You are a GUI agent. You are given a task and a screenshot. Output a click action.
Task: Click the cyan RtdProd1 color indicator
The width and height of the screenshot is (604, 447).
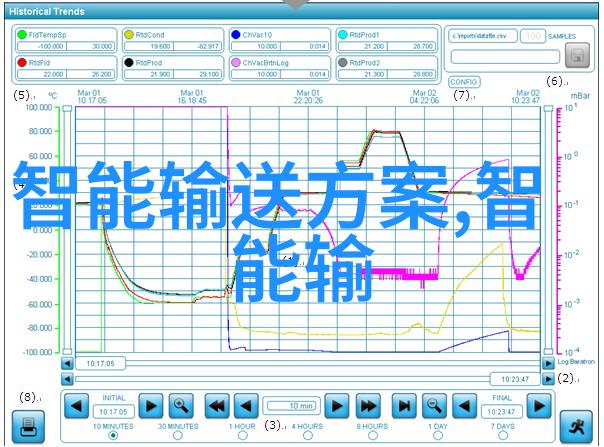[x=342, y=34]
